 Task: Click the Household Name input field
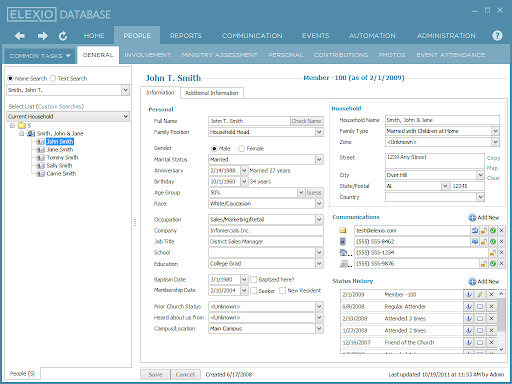[x=442, y=120]
